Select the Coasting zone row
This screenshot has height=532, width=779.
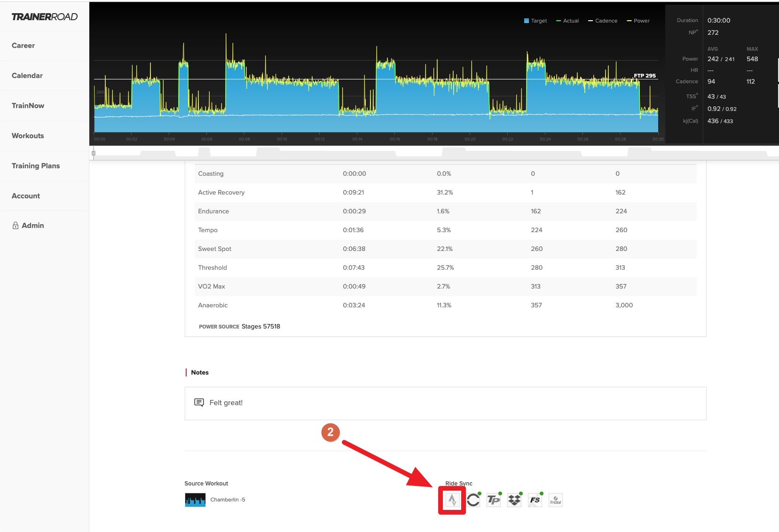[x=445, y=173]
